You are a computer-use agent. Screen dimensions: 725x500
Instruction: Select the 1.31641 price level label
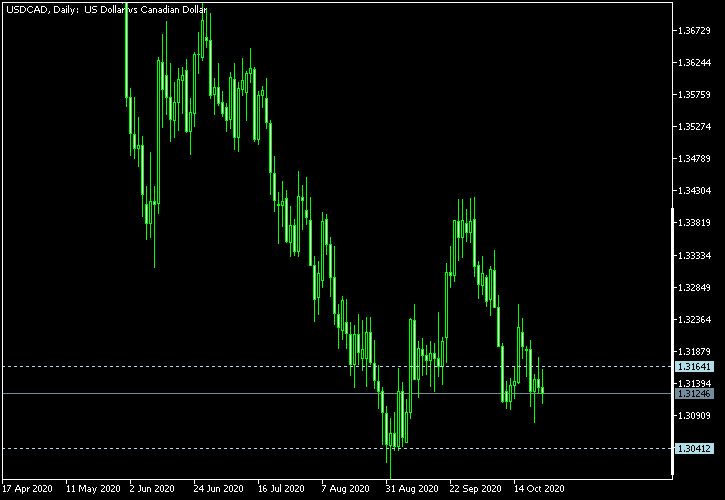[694, 367]
